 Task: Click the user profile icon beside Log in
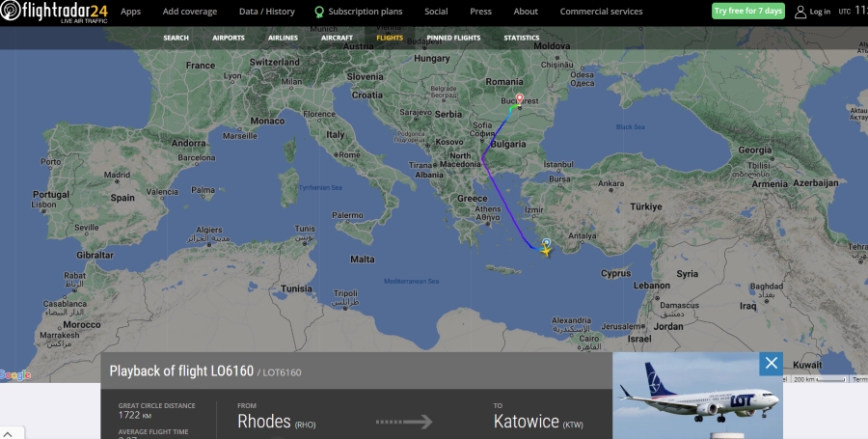point(800,12)
